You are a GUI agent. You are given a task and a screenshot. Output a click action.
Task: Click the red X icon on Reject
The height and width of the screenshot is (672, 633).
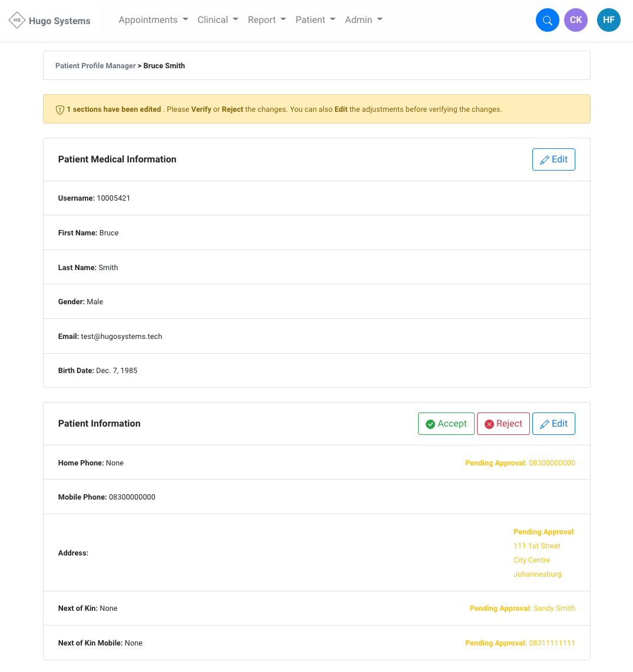tap(489, 424)
